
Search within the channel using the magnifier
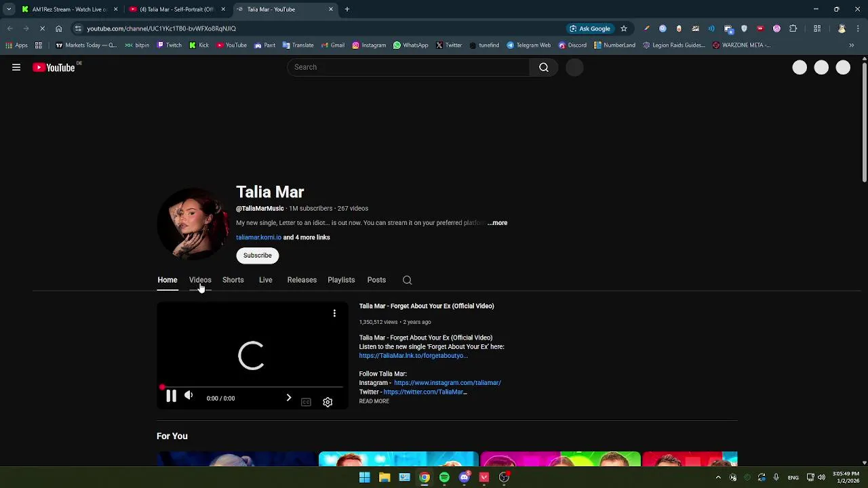click(x=407, y=280)
